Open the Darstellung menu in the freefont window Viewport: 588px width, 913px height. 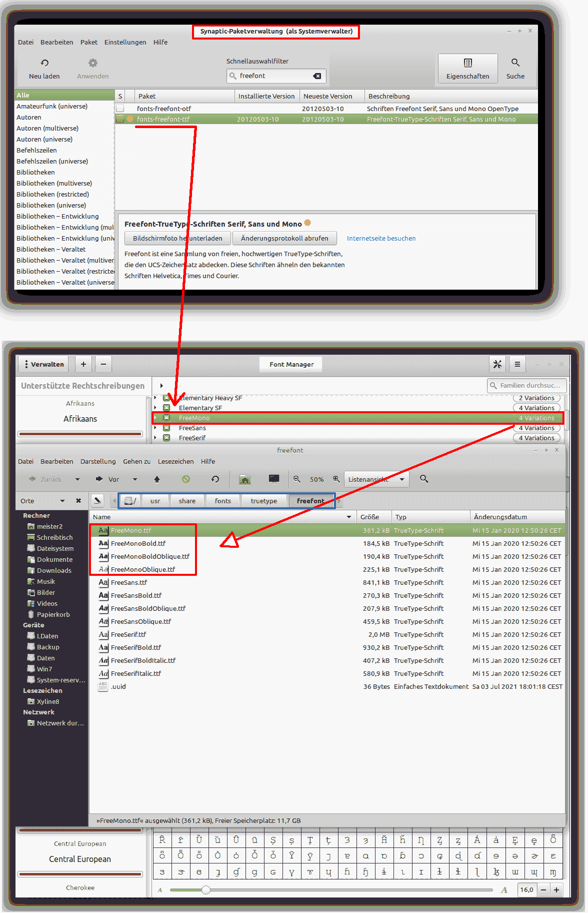98,462
